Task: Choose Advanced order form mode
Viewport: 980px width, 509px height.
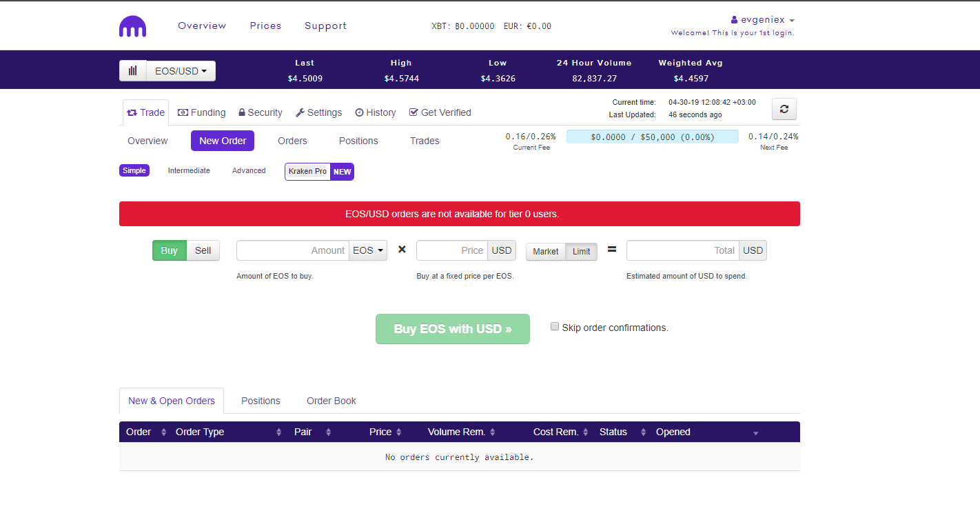Action: click(249, 170)
